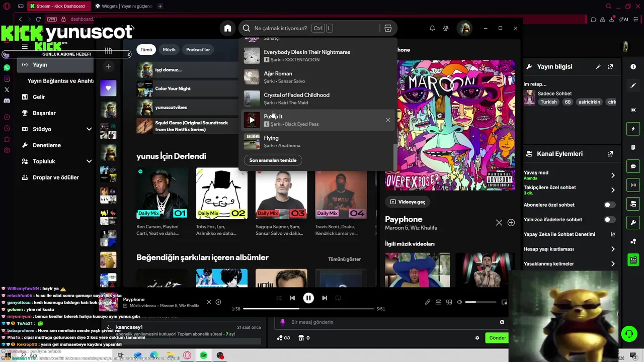Remove Pump It from recent searches
This screenshot has height=362, width=644.
(x=388, y=120)
